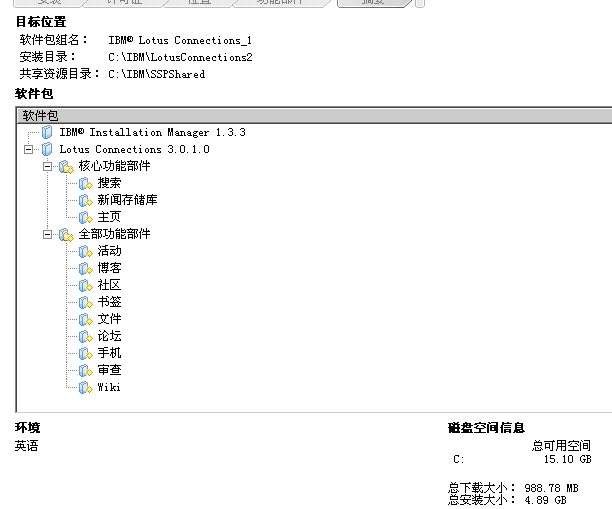Collapse the 核心功能部件 branch
Image resolution: width=612 pixels, height=509 pixels.
47,167
